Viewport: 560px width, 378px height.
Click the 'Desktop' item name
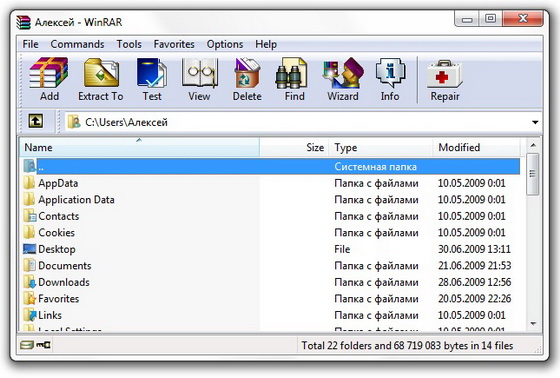57,249
